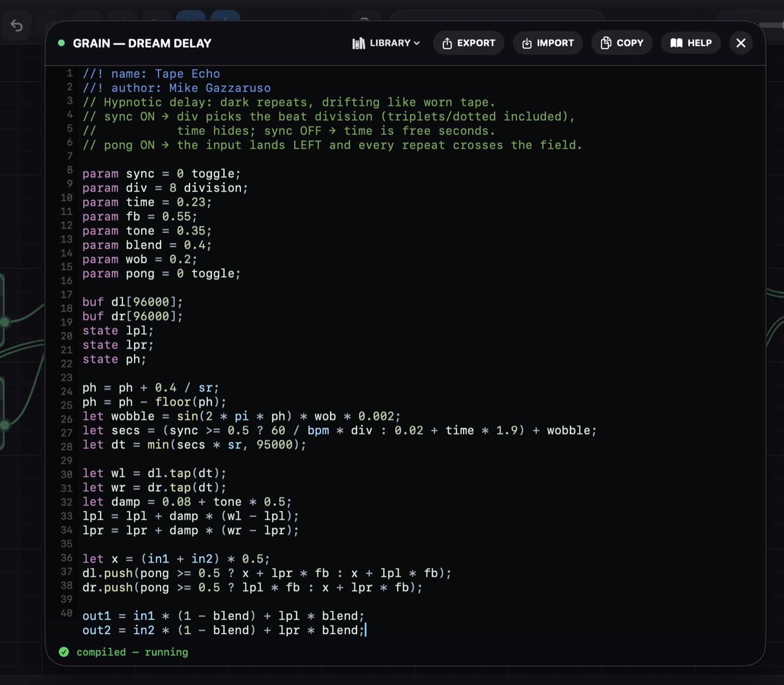
Task: Click the 'let secs =' line
Action: click(340, 430)
